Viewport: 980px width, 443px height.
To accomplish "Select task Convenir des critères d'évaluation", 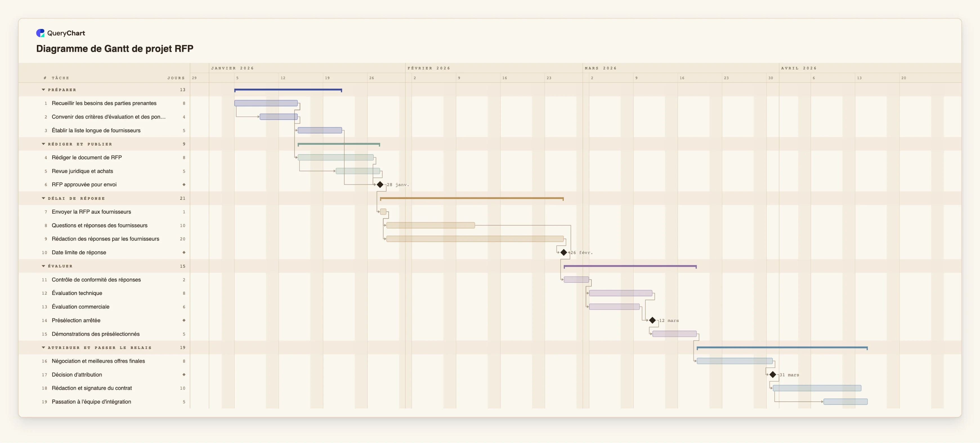I will (x=109, y=117).
